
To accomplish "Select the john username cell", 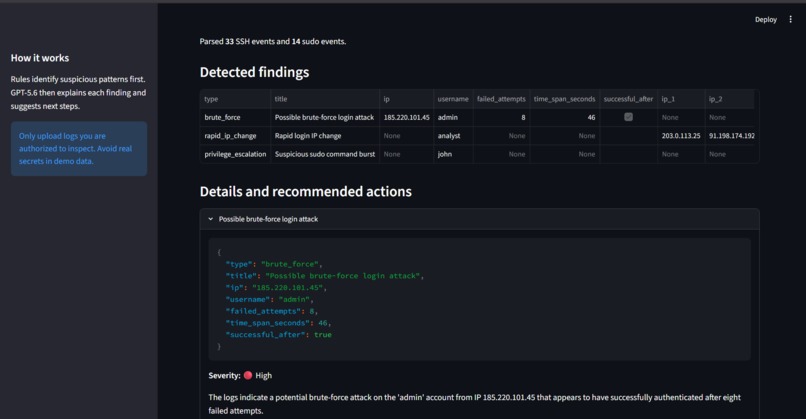I will coord(453,154).
